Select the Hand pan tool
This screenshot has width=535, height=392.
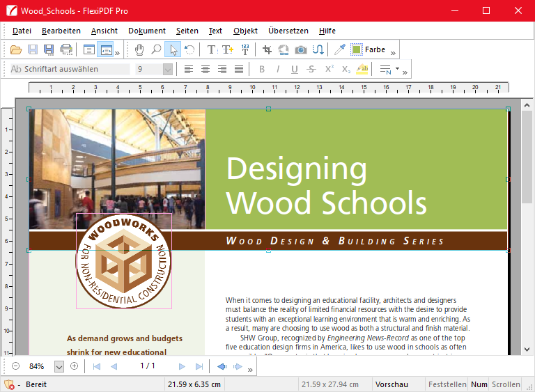click(139, 49)
